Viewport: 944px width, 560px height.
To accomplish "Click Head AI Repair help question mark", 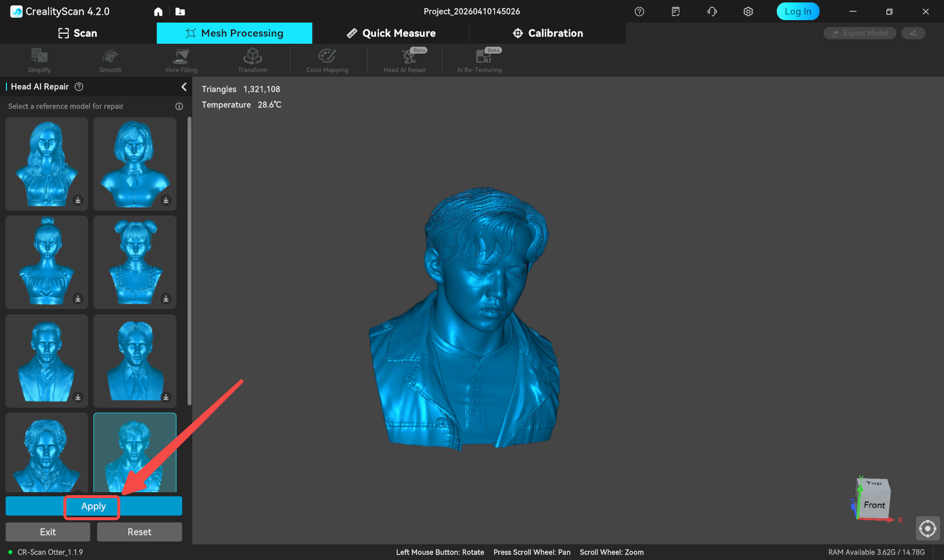I will point(79,87).
